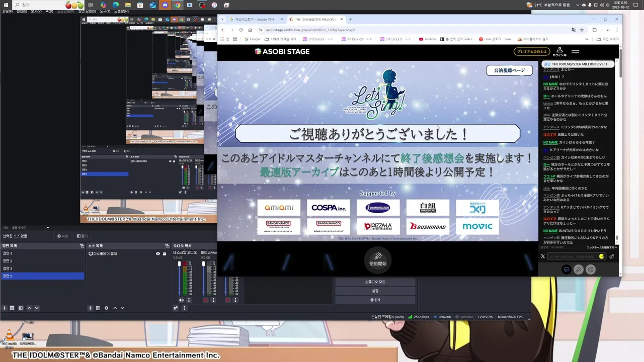This screenshot has height=362, width=644.
Task: Mute desktop audio speaker icon
Action: coord(181,300)
